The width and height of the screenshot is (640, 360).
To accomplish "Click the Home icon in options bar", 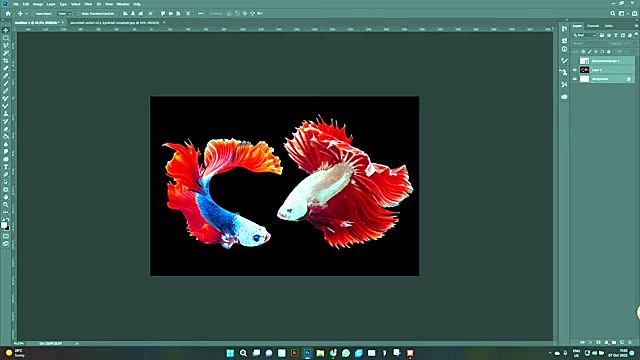I will tap(8, 13).
